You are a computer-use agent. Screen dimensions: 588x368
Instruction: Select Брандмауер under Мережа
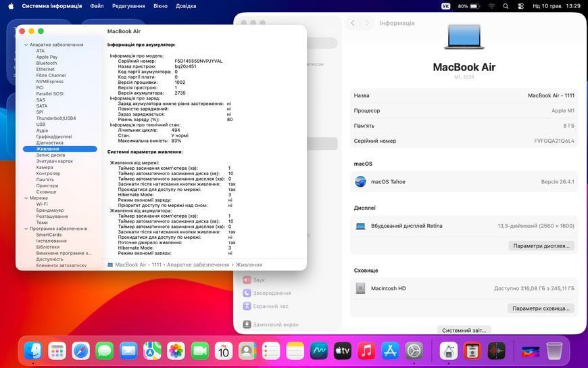pyautogui.click(x=50, y=210)
